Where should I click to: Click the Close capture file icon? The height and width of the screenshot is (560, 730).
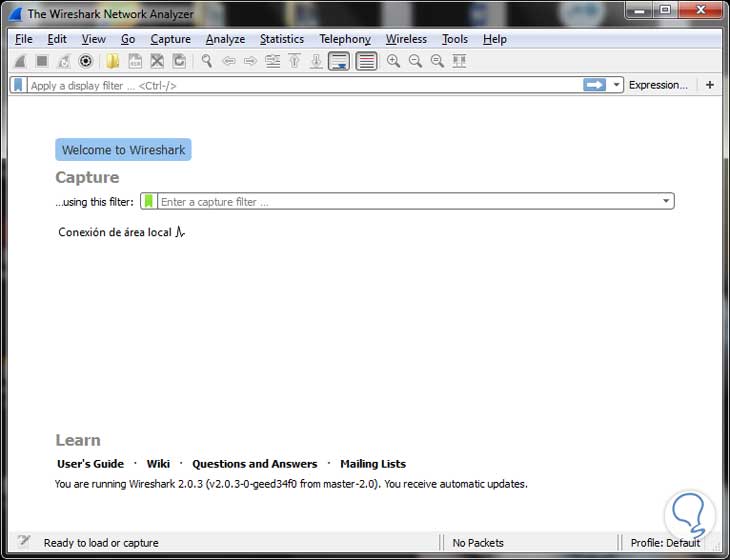coord(157,61)
